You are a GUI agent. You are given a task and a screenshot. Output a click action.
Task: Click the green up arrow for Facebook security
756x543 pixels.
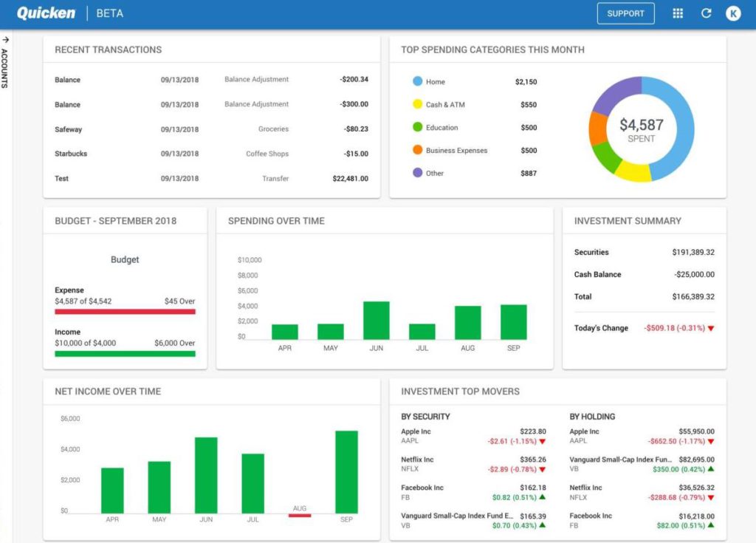[542, 497]
